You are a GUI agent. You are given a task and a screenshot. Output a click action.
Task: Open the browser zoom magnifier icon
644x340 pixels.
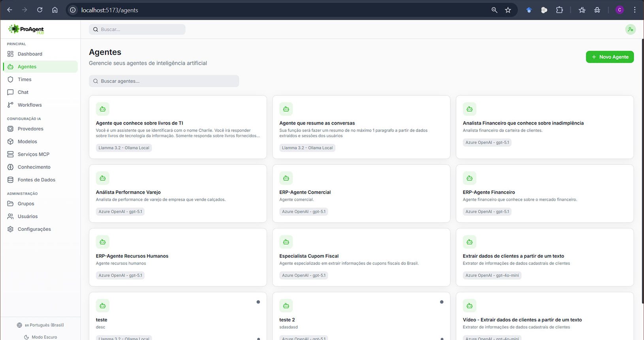tap(494, 10)
